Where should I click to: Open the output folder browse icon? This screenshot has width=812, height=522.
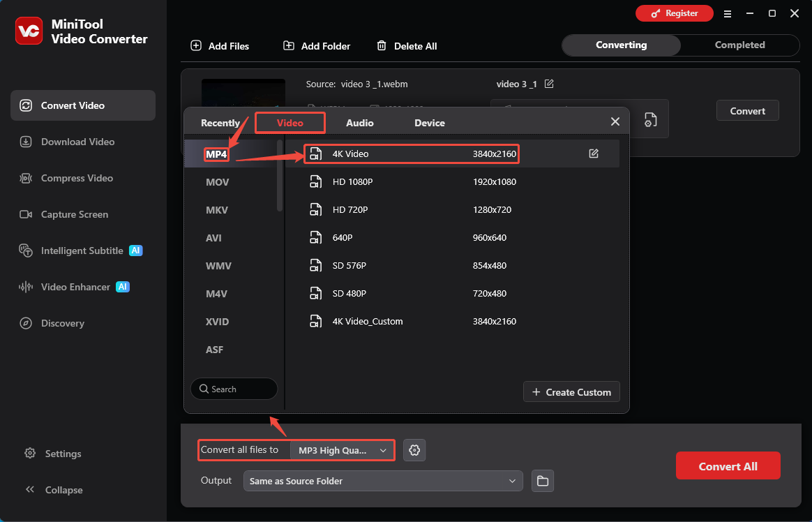click(542, 481)
